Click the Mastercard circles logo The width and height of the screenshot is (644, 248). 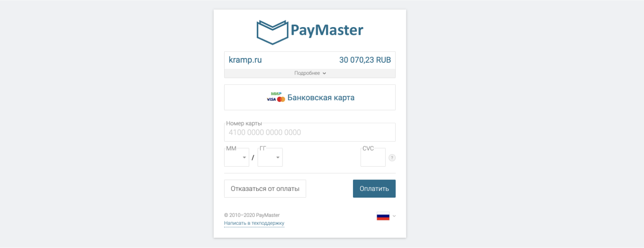(x=281, y=99)
